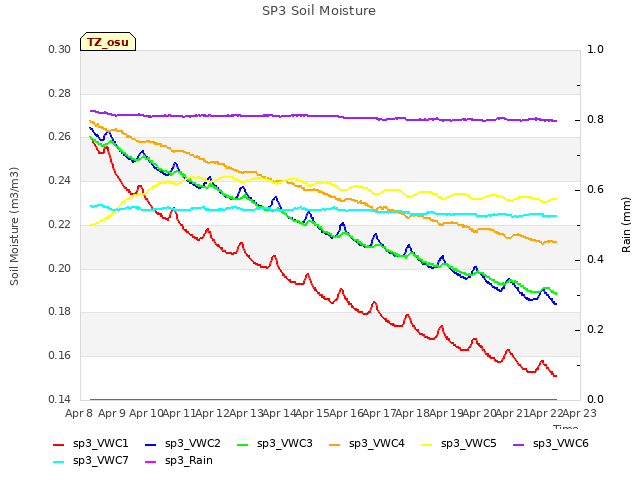Click the 0.26 left axis tick label
640x480 pixels.
click(60, 136)
